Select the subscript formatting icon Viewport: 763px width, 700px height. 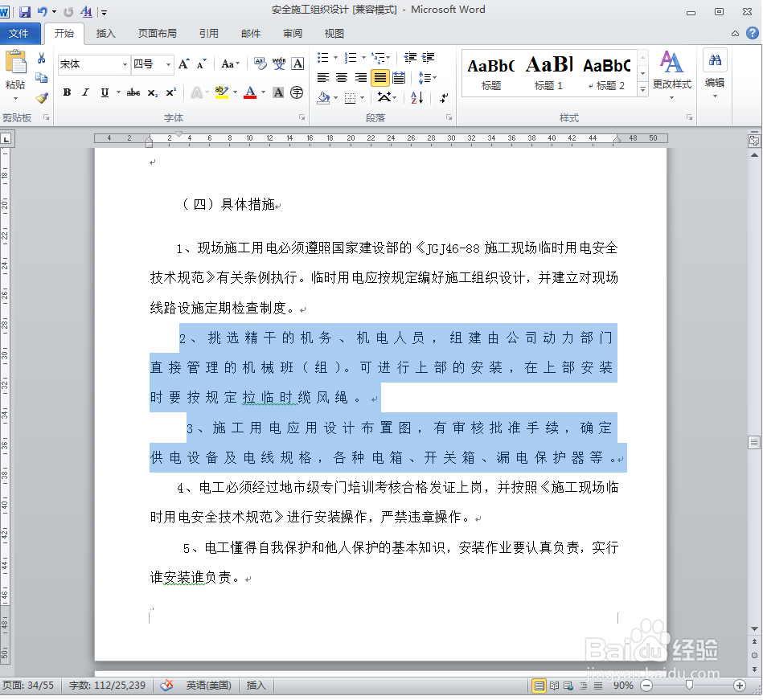(x=152, y=92)
